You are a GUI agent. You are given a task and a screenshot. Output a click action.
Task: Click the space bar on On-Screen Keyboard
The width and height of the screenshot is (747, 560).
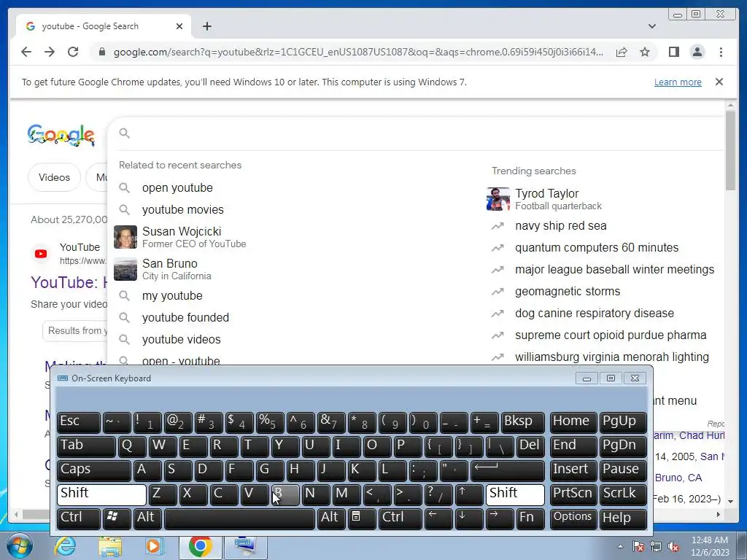pyautogui.click(x=239, y=518)
